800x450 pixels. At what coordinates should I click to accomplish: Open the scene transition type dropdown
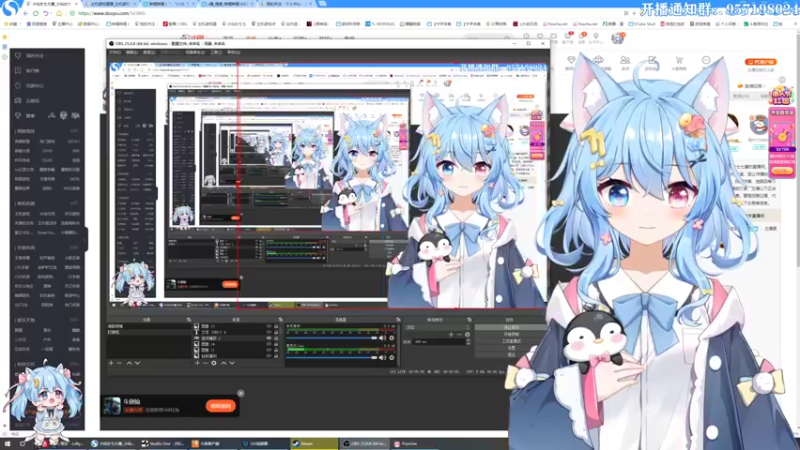[x=438, y=328]
